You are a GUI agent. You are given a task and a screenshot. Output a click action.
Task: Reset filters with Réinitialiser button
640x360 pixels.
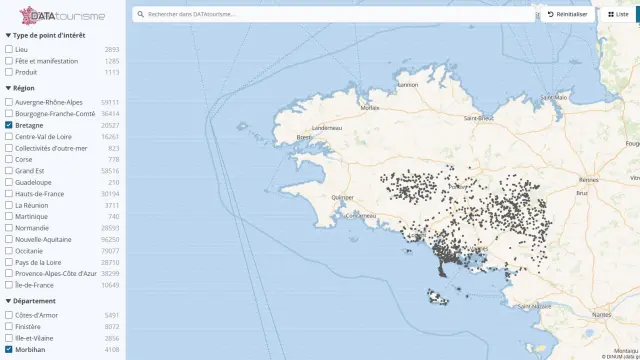click(x=567, y=14)
